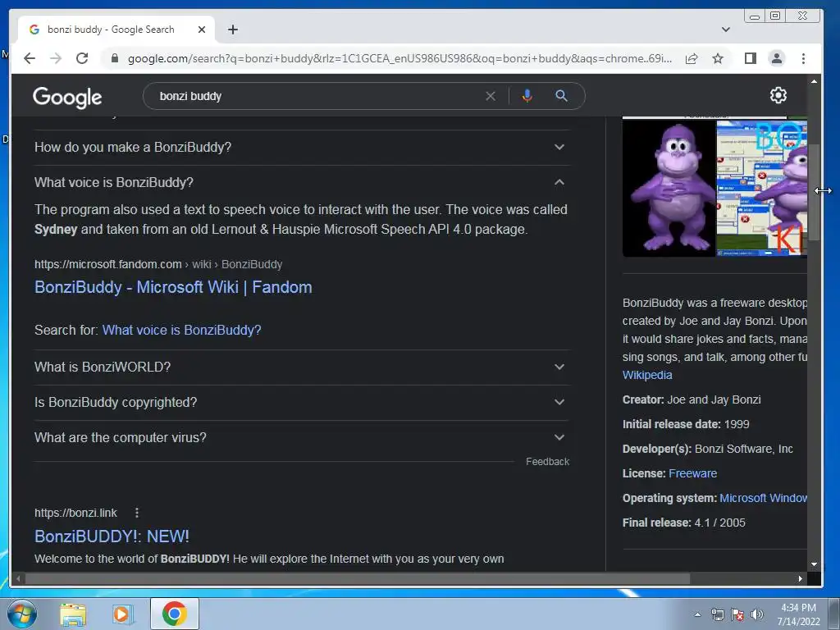Click the Freeware license link
Viewport: 840px width, 630px height.
(692, 473)
